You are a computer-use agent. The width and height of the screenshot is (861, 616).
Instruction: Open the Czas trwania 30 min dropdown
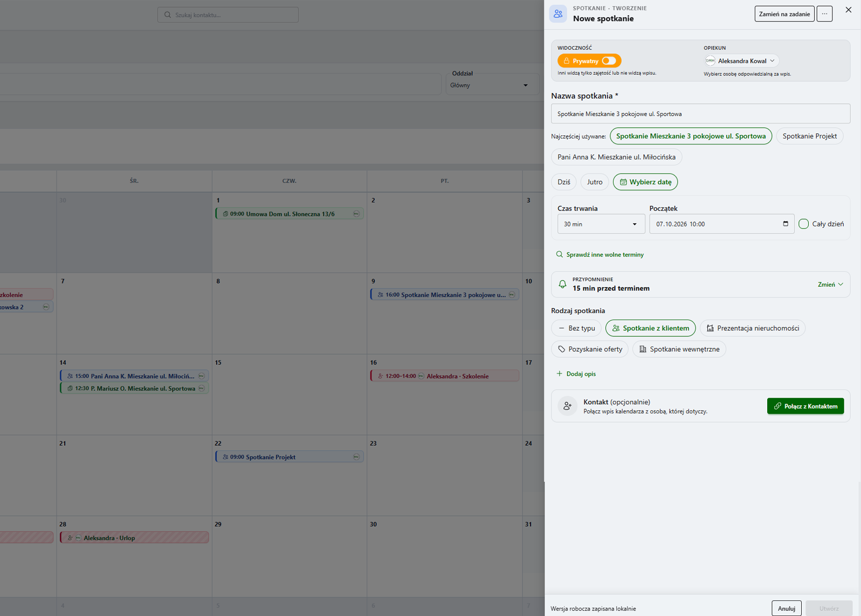pos(601,224)
